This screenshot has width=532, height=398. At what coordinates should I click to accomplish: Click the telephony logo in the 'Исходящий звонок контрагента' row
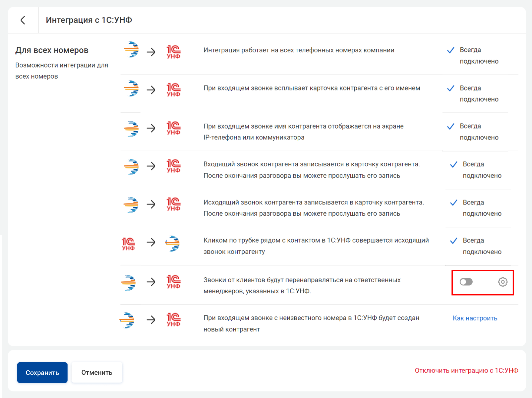tap(131, 205)
